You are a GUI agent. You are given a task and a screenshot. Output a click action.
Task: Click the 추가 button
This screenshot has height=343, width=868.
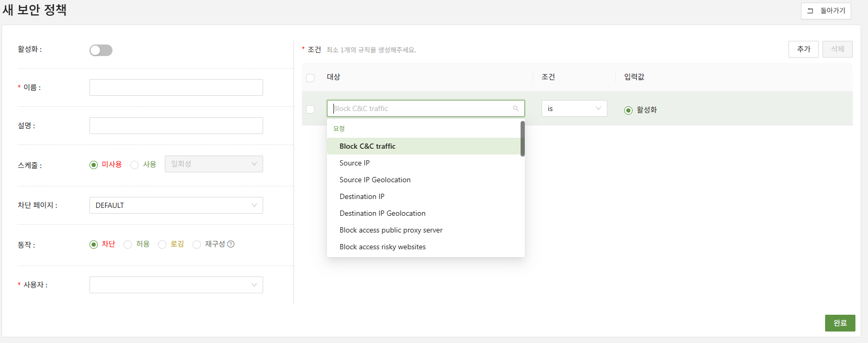803,49
